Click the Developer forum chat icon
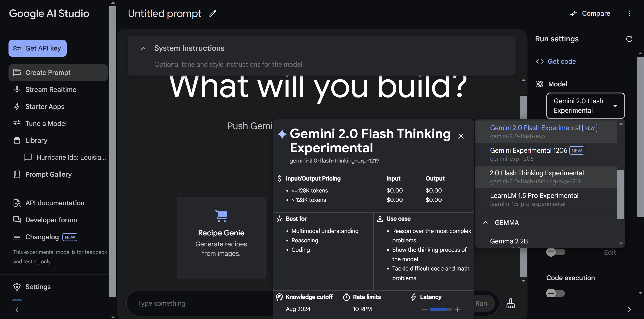Screen dimensions: 644x319 tap(17, 220)
